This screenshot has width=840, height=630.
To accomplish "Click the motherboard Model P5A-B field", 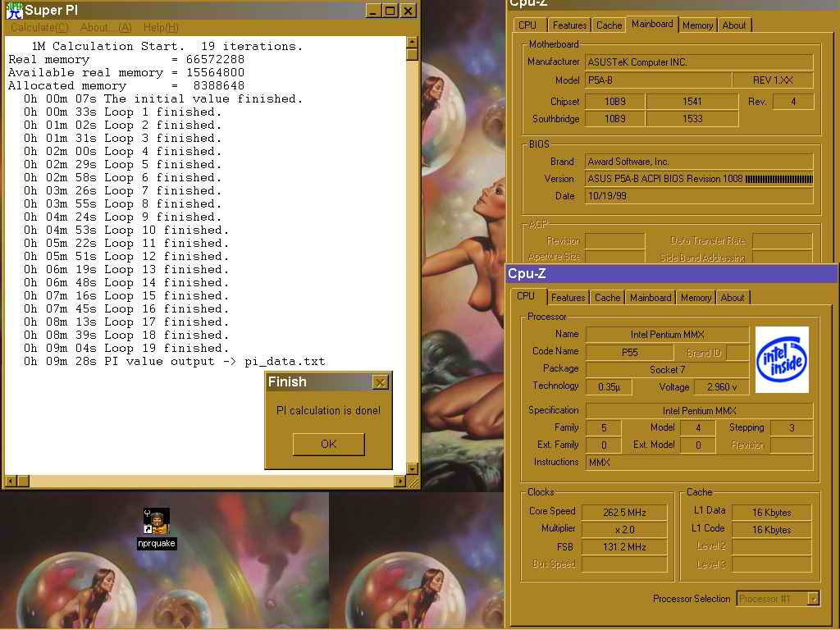I will click(658, 80).
